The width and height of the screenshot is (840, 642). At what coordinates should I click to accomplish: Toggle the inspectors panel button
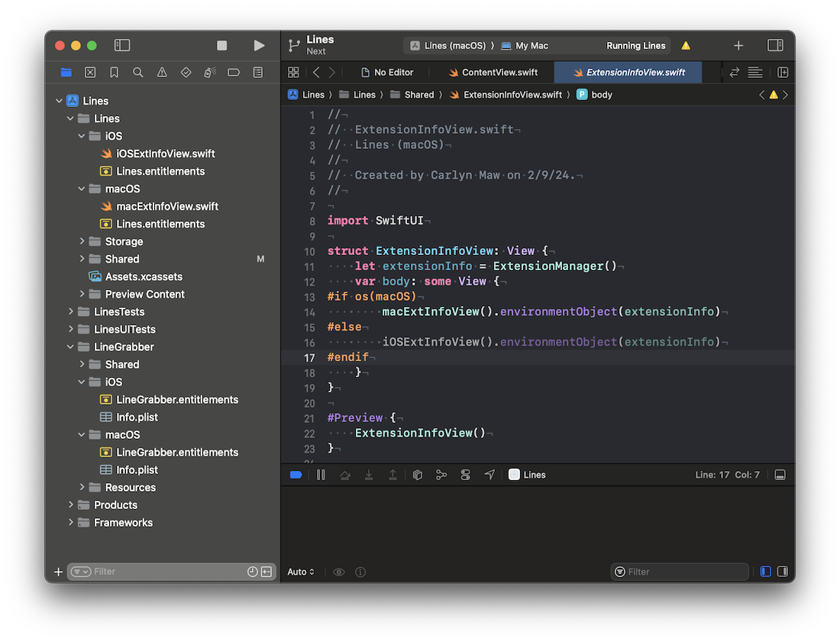pos(775,46)
